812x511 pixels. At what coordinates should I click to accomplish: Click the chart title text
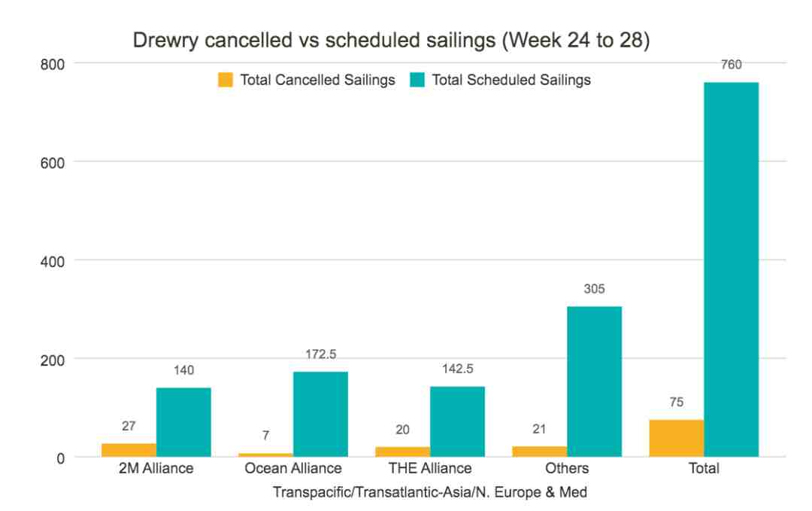[391, 41]
